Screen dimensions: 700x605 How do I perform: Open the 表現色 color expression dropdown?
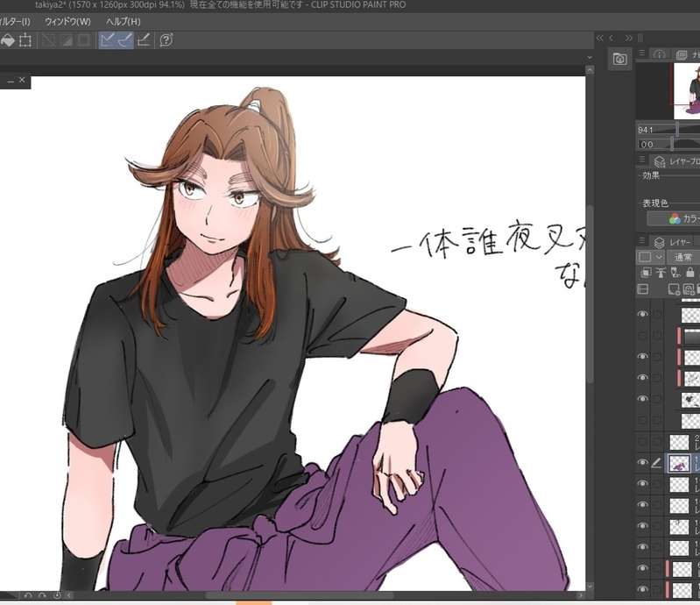point(674,218)
